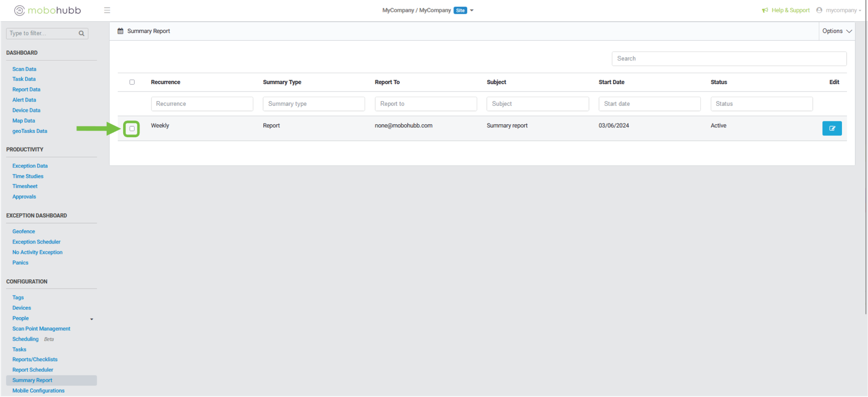
Task: Select the Weekly report row checkbox
Action: click(132, 129)
